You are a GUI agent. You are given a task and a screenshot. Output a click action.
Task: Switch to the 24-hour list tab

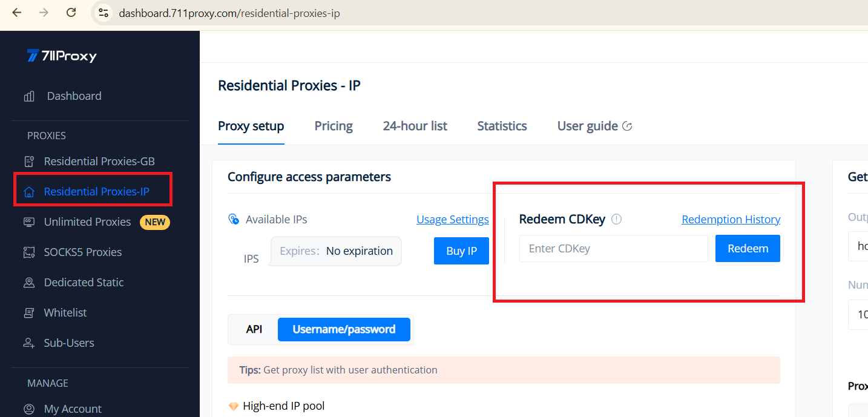pos(415,126)
